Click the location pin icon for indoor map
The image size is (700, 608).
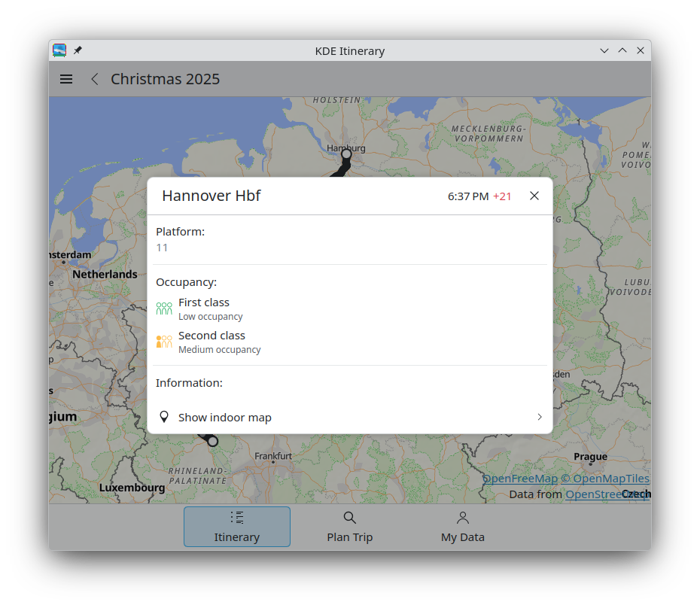(164, 417)
